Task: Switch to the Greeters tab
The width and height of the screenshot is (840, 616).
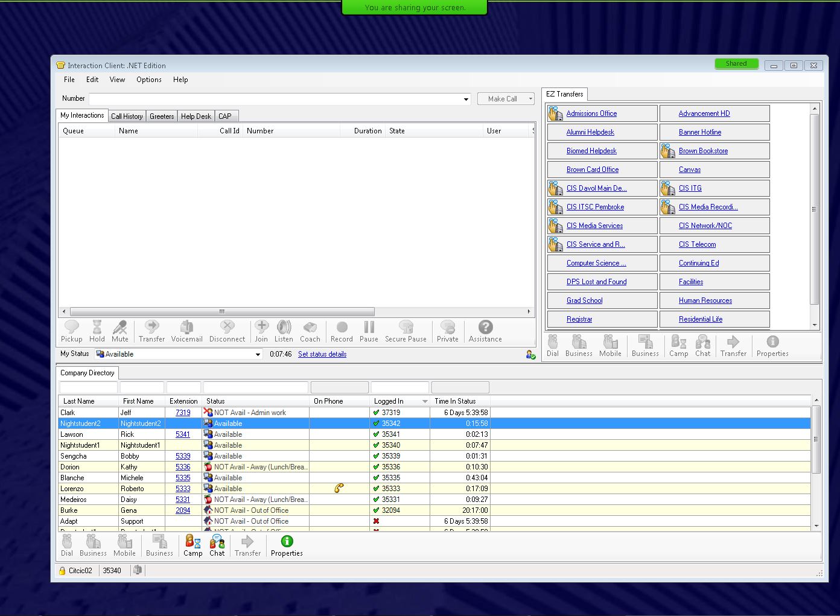Action: (162, 116)
